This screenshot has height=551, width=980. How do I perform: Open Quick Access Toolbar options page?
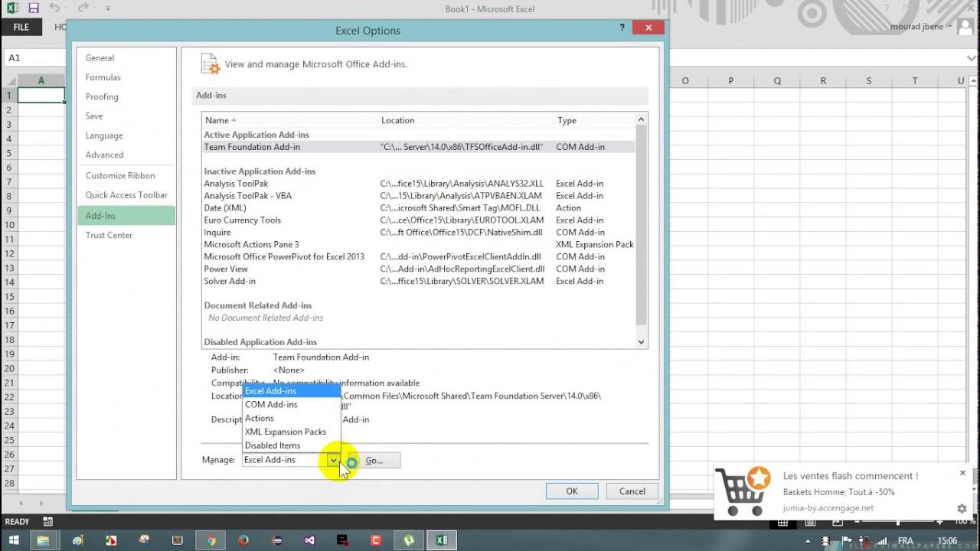pos(126,195)
